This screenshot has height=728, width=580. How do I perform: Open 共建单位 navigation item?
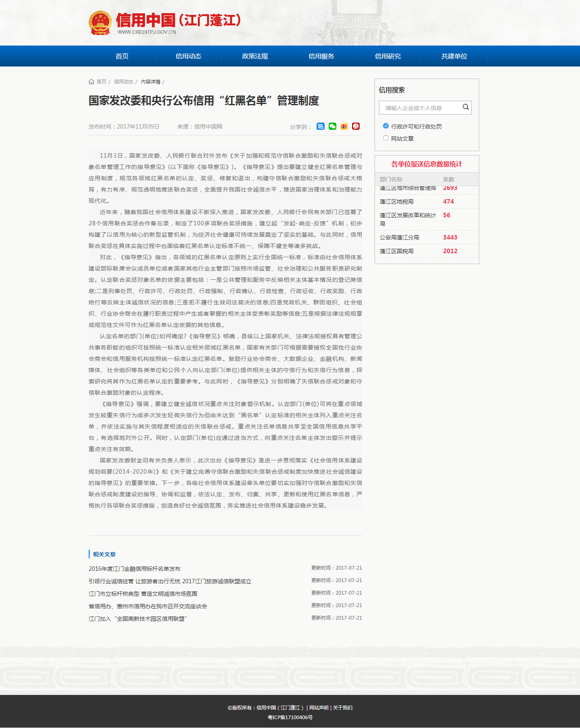click(x=454, y=56)
